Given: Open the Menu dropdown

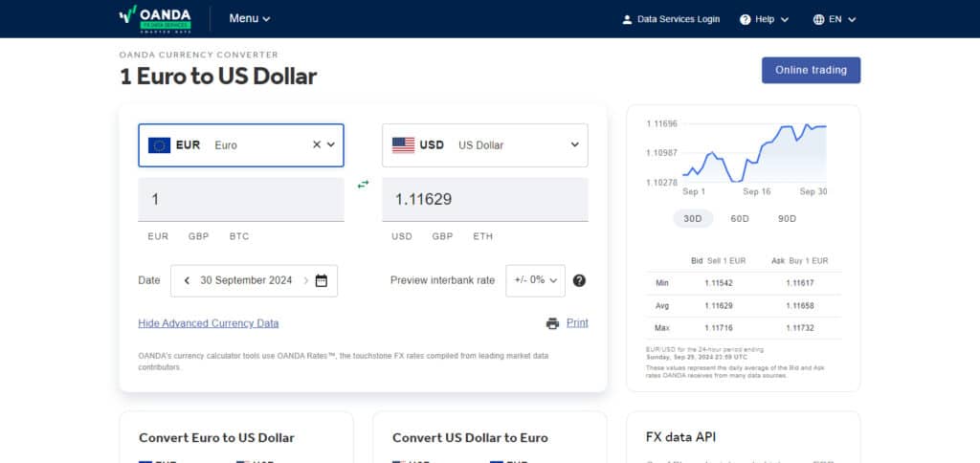Looking at the screenshot, I should [x=250, y=19].
